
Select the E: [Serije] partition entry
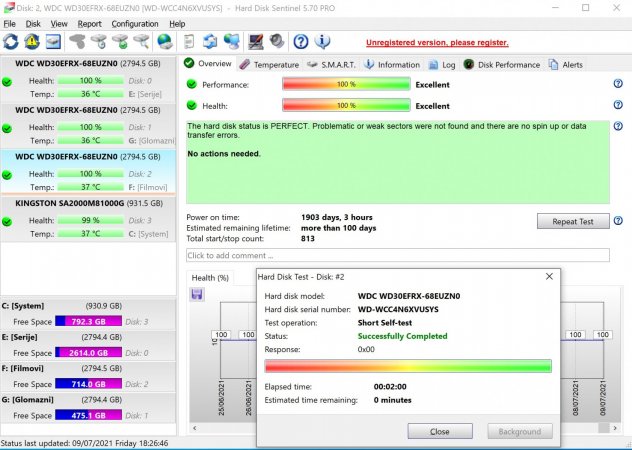point(88,345)
